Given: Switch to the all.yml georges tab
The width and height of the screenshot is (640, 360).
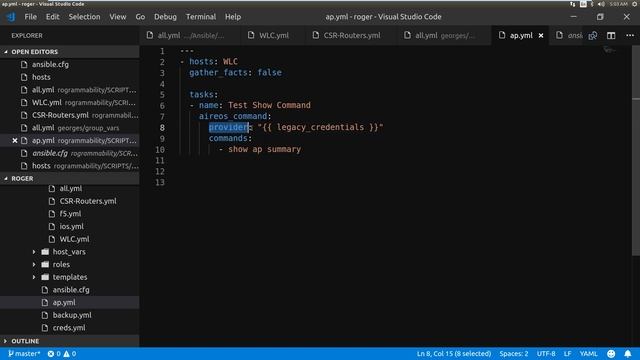Looking at the screenshot, I should coord(444,36).
